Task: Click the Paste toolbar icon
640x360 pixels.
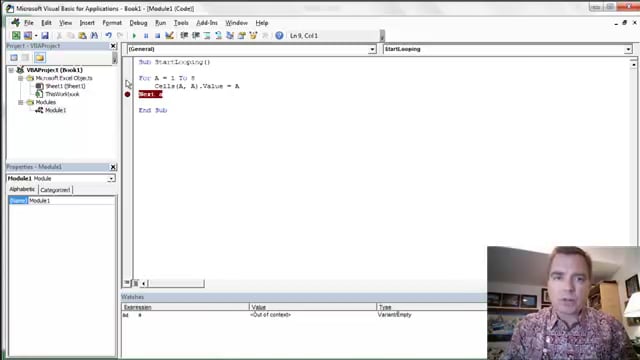Action: pos(82,36)
